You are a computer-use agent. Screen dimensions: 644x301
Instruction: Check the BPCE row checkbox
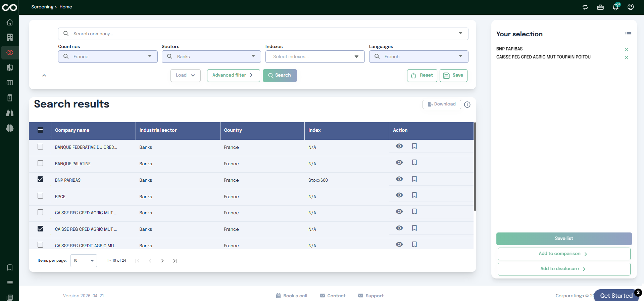(x=40, y=196)
